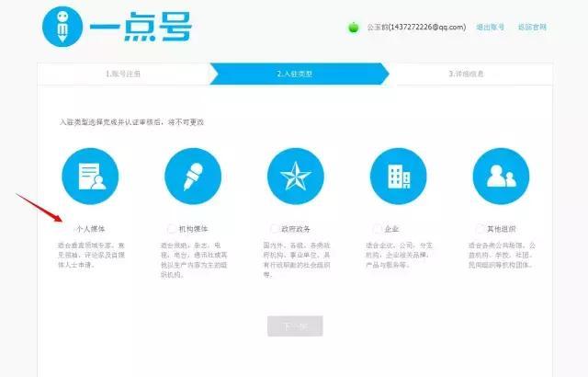Click the 其他组织 description paragraph
This screenshot has height=377, width=588.
click(503, 255)
